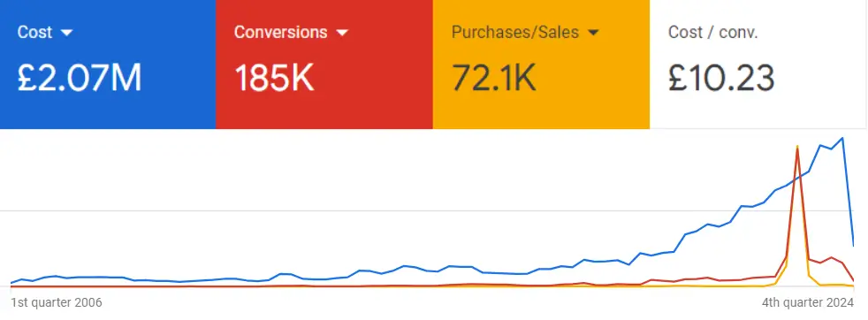
Task: Click the 1st quarter 2006 axis label
Action: (x=57, y=303)
